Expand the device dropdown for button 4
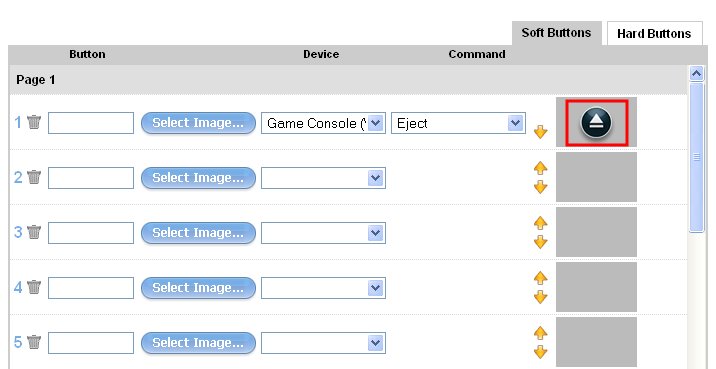Screen dimensions: 716x369 (323, 288)
